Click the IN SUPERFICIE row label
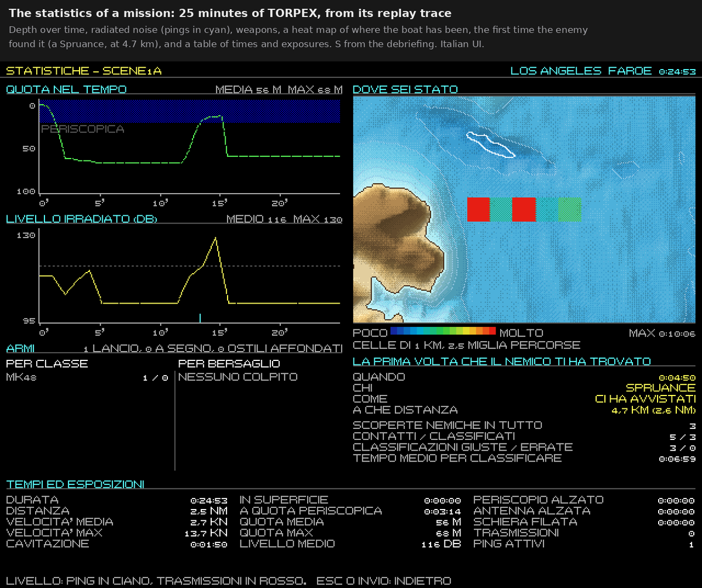 [284, 500]
